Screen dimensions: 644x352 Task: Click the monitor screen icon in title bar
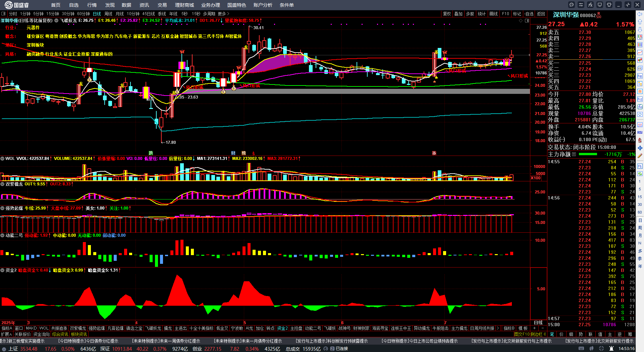[x=600, y=5]
